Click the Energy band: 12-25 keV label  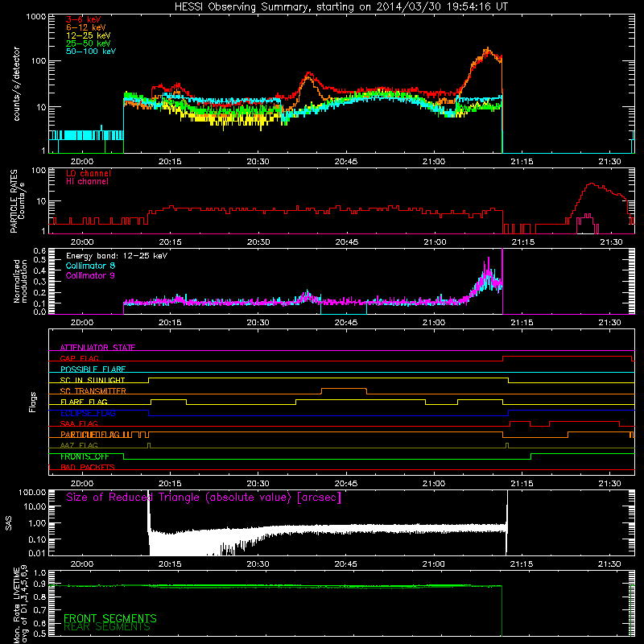[117, 256]
